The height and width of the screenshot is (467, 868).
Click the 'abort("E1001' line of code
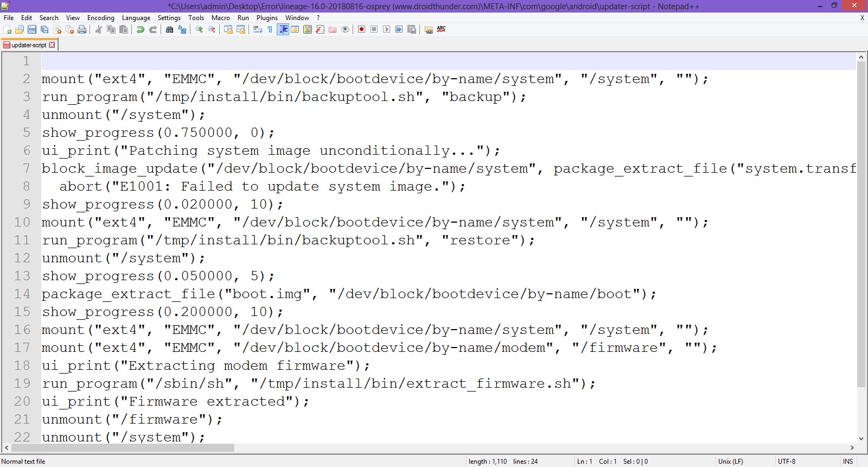click(x=263, y=187)
